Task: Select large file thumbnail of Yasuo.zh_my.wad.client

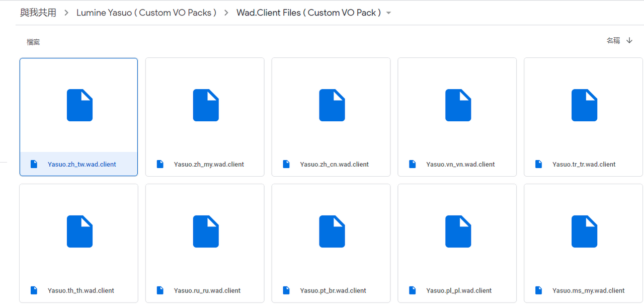Action: click(x=206, y=105)
